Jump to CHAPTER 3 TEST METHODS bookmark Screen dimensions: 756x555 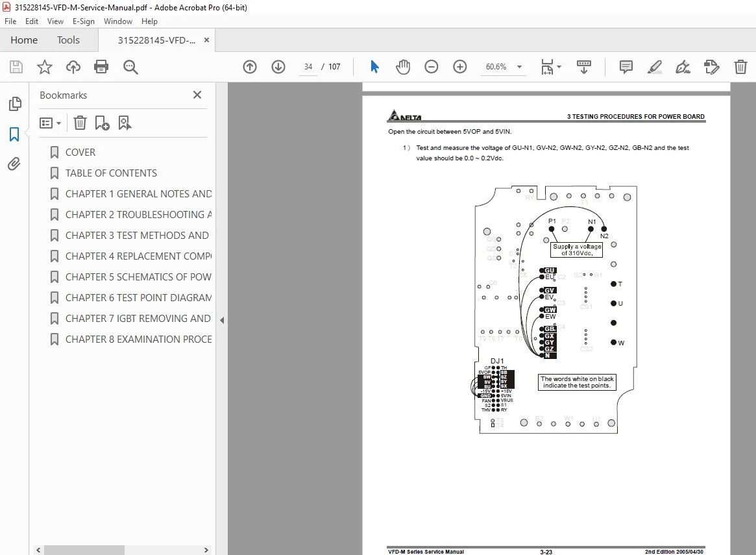tap(138, 236)
